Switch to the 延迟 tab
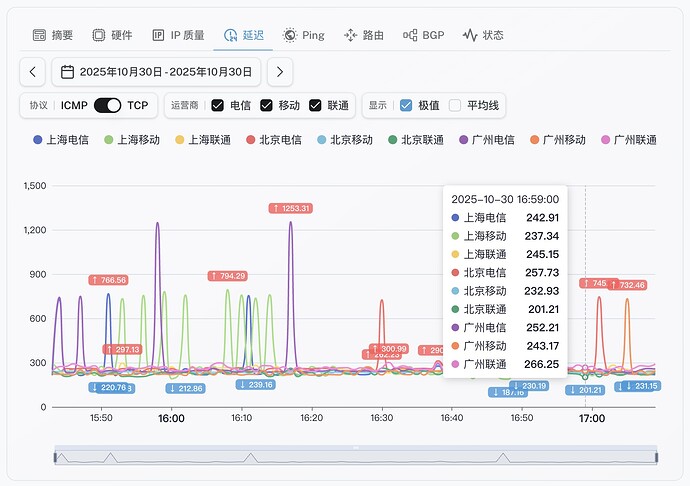690x486 pixels. click(243, 35)
